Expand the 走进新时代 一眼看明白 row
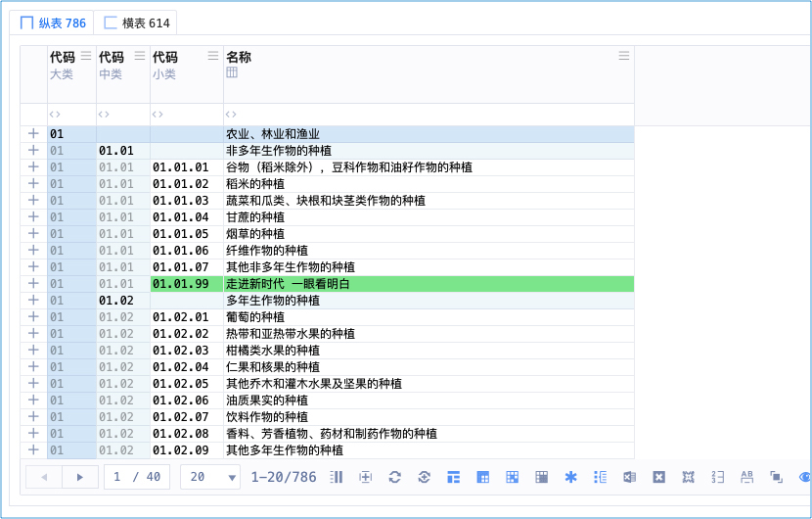 click(x=33, y=284)
